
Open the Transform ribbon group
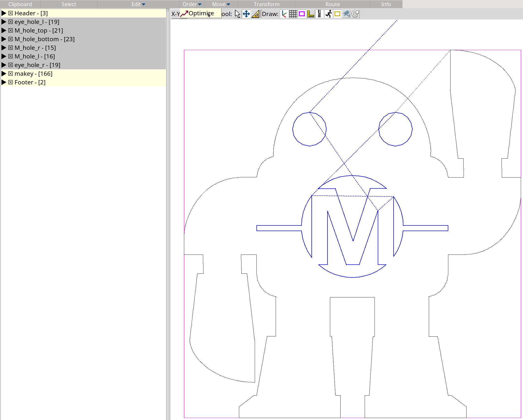[267, 4]
